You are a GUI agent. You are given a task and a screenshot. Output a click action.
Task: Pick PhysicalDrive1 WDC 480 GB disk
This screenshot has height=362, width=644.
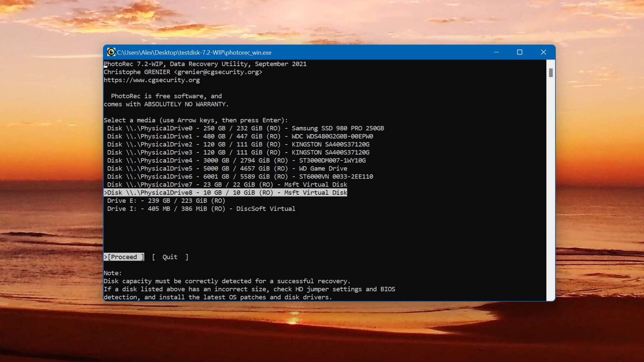(x=240, y=136)
